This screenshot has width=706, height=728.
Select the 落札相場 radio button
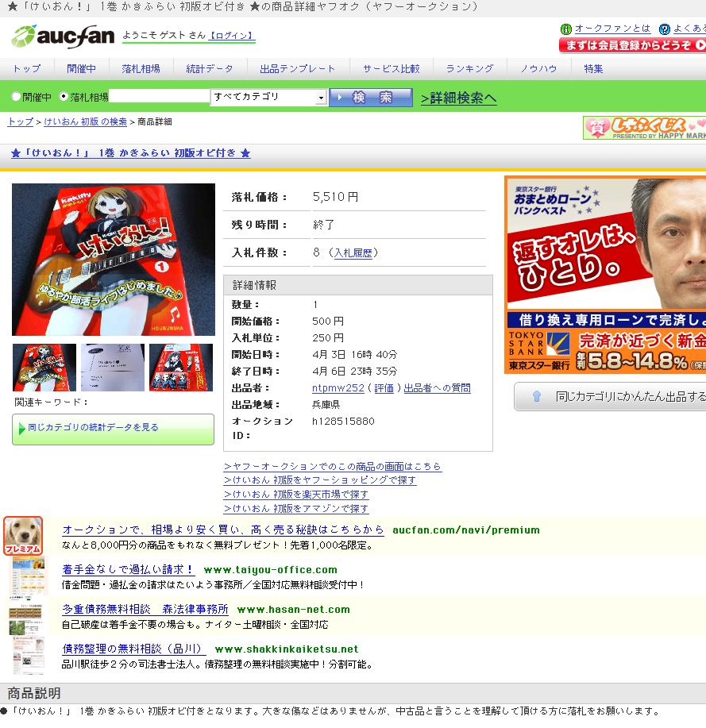click(64, 97)
